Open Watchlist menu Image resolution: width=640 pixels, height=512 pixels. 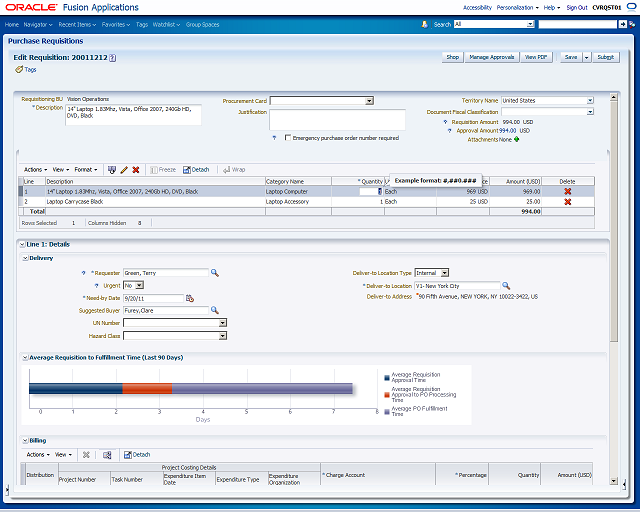click(167, 25)
